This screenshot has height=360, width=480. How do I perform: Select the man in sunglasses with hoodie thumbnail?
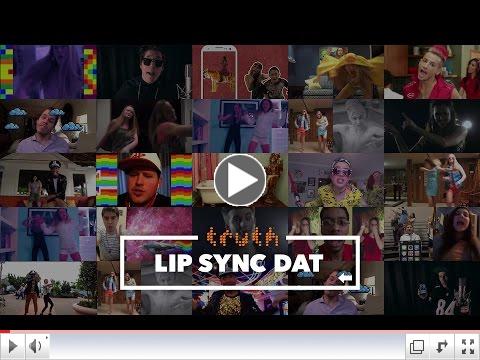point(144,72)
